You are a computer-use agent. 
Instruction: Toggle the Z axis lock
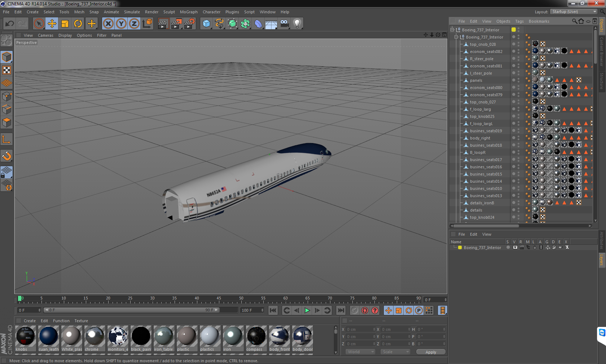pos(134,24)
